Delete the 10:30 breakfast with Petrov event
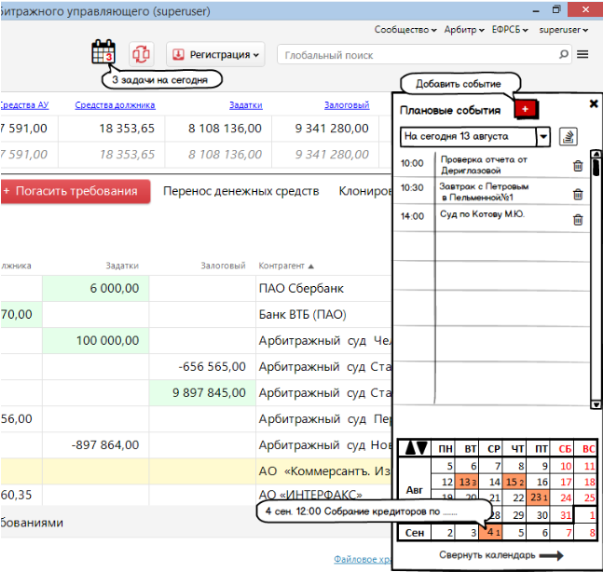The image size is (603, 572). pyautogui.click(x=577, y=192)
